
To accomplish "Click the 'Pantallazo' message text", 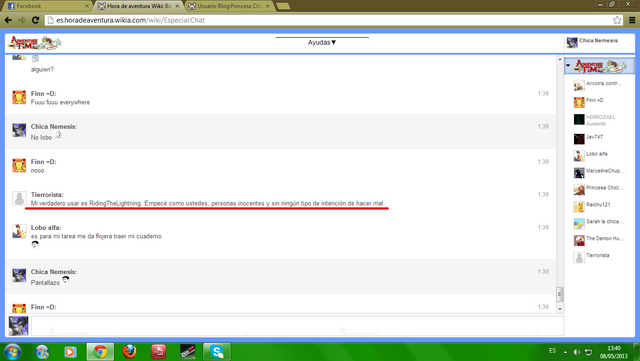I will point(45,283).
